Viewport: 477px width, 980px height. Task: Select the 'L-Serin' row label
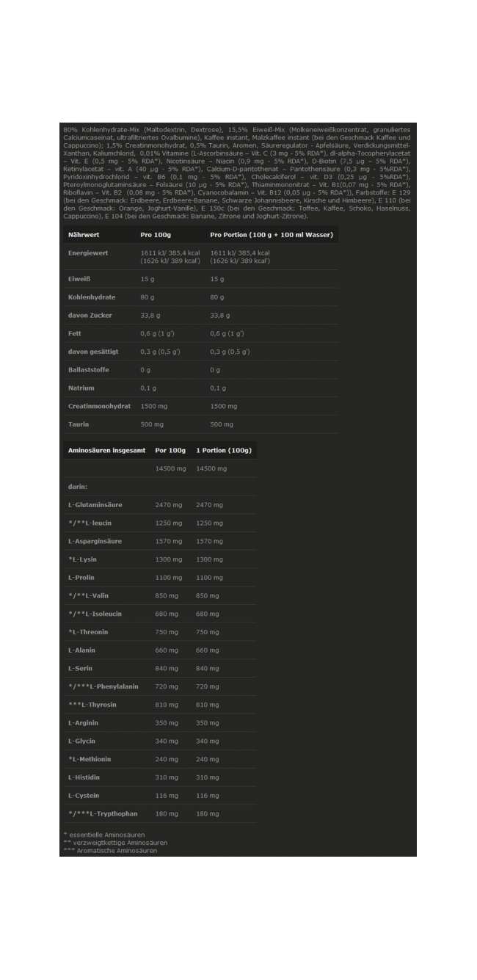tap(81, 668)
